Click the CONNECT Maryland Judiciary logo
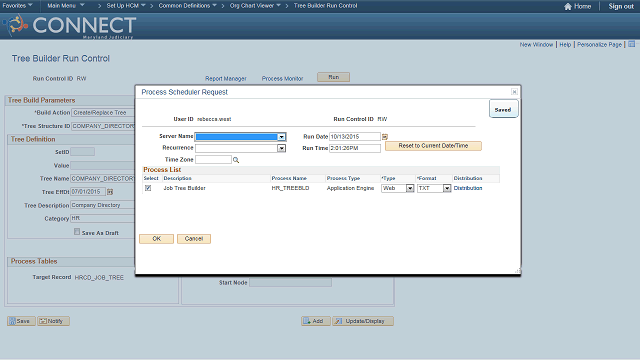 (x=69, y=26)
